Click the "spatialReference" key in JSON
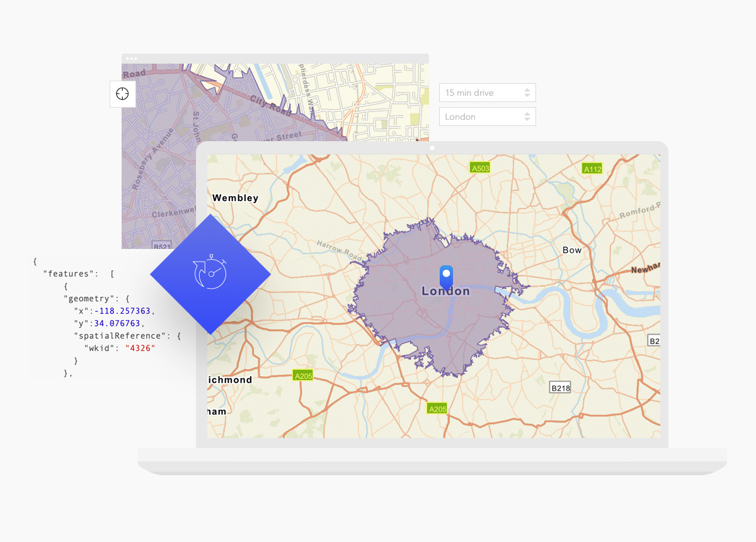756x542 pixels. click(x=120, y=336)
